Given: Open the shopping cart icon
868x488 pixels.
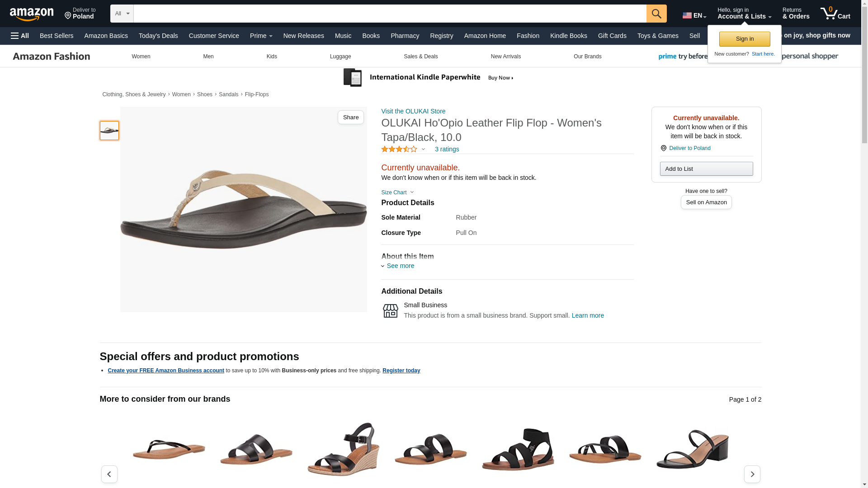Looking at the screenshot, I should [x=835, y=14].
